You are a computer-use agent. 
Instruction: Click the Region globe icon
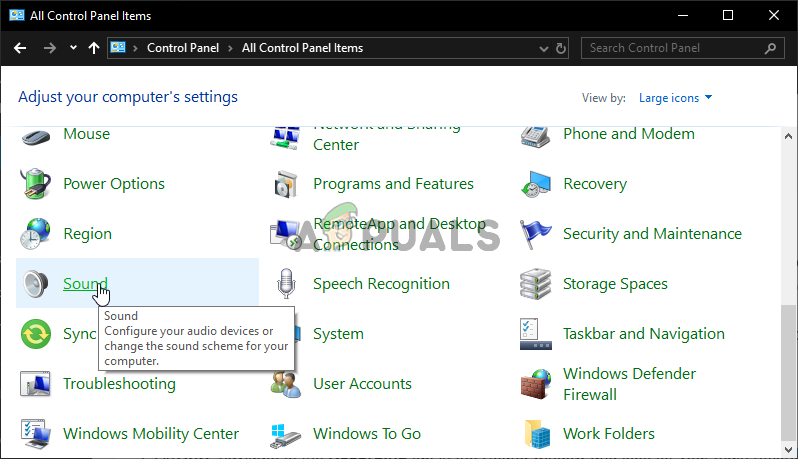pyautogui.click(x=36, y=234)
